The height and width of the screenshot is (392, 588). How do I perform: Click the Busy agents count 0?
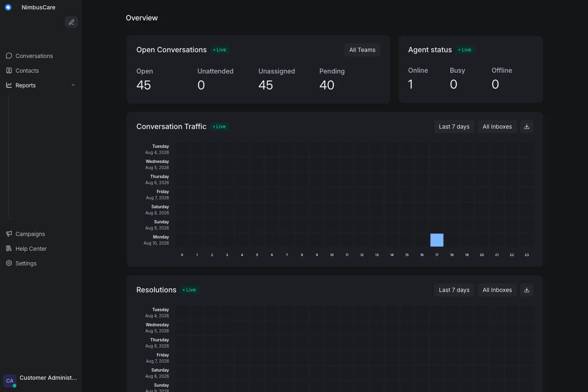tap(454, 84)
